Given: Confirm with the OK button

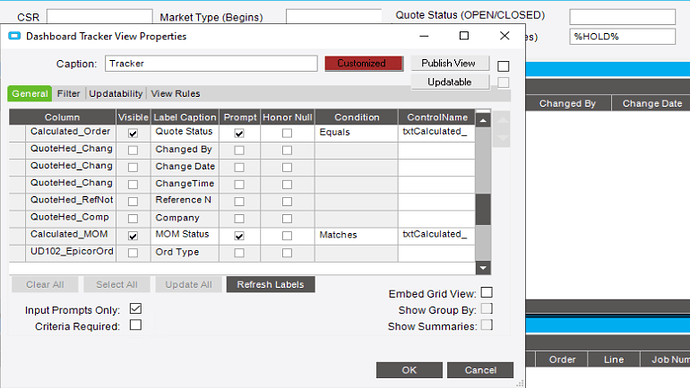Looking at the screenshot, I should pyautogui.click(x=409, y=370).
